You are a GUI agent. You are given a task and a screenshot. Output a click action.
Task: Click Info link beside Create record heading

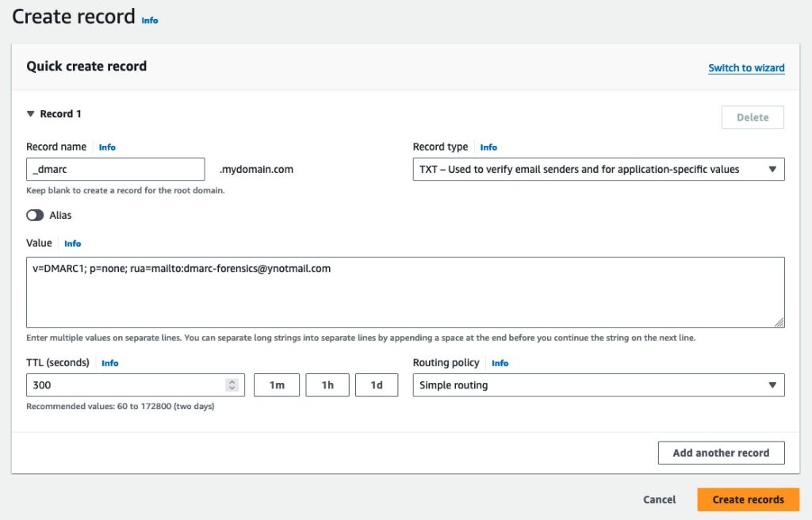click(149, 21)
